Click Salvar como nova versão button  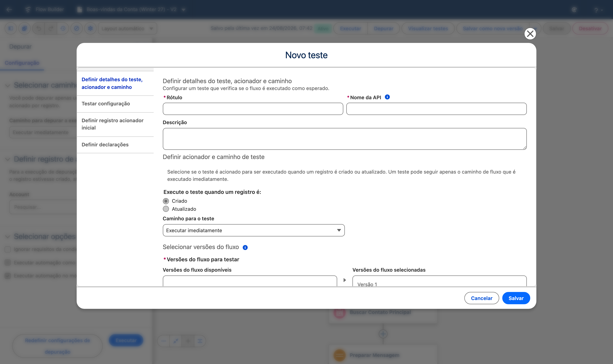point(493,29)
